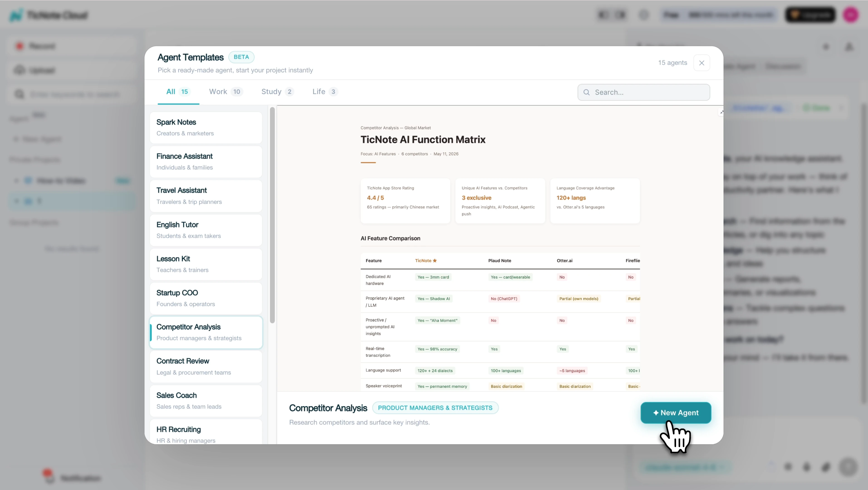868x490 pixels.
Task: Click the 'Real-time transcription' row label
Action: click(x=378, y=352)
